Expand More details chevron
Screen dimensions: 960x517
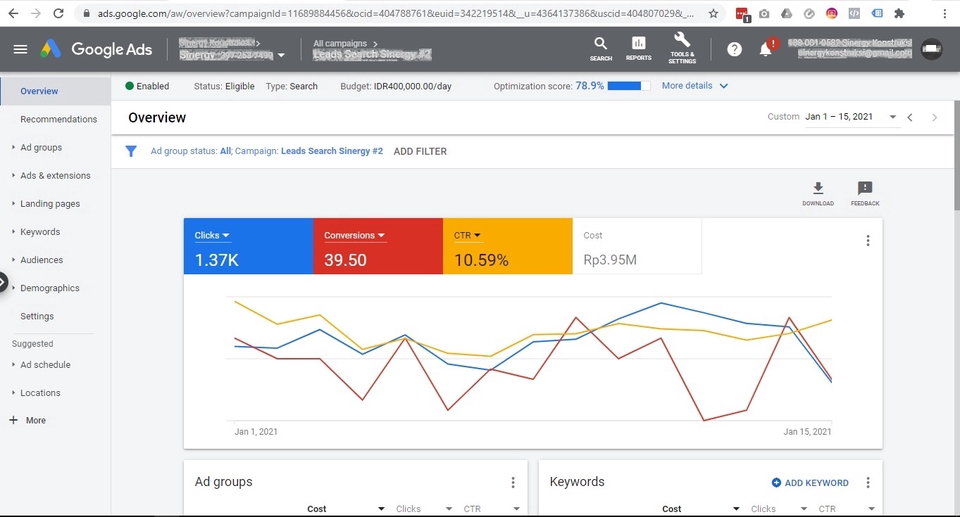[724, 86]
